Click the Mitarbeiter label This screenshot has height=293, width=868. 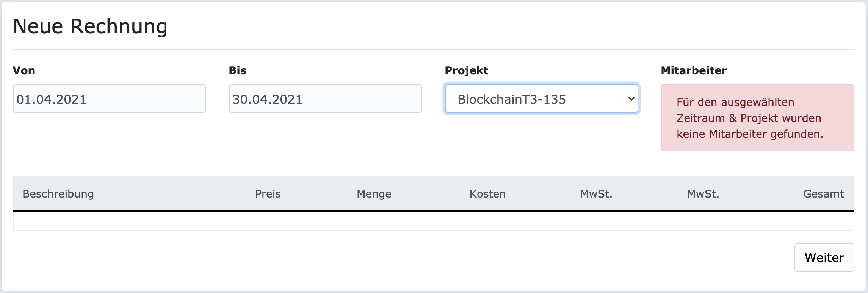(x=694, y=70)
